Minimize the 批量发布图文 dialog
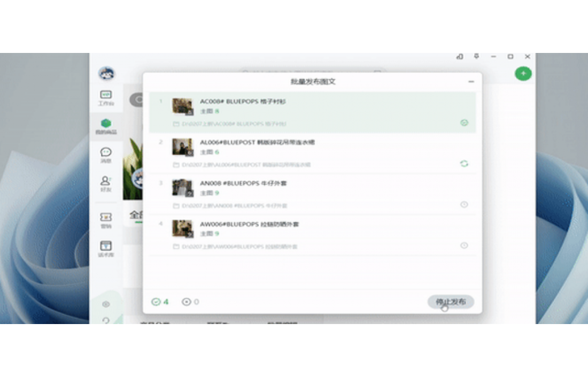588x377 pixels. click(471, 82)
